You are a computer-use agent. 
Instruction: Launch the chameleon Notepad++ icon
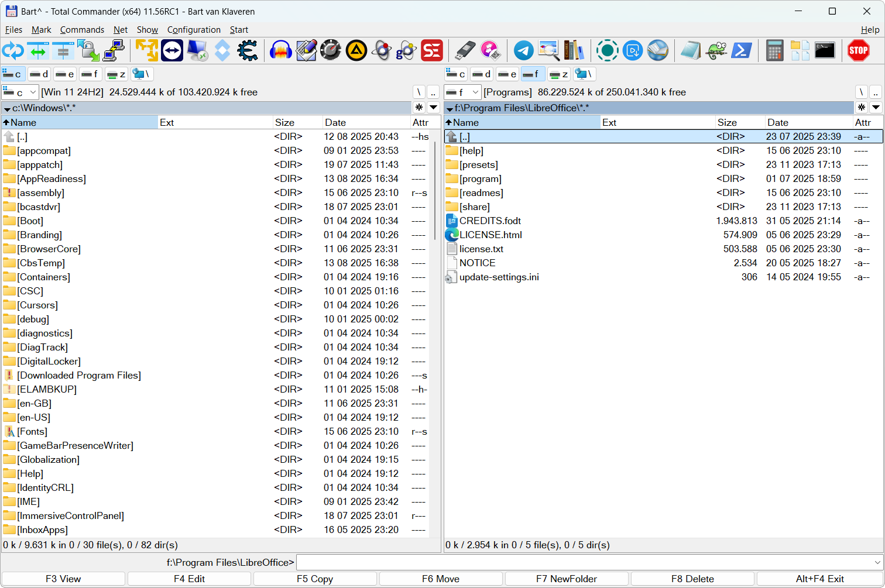click(716, 51)
